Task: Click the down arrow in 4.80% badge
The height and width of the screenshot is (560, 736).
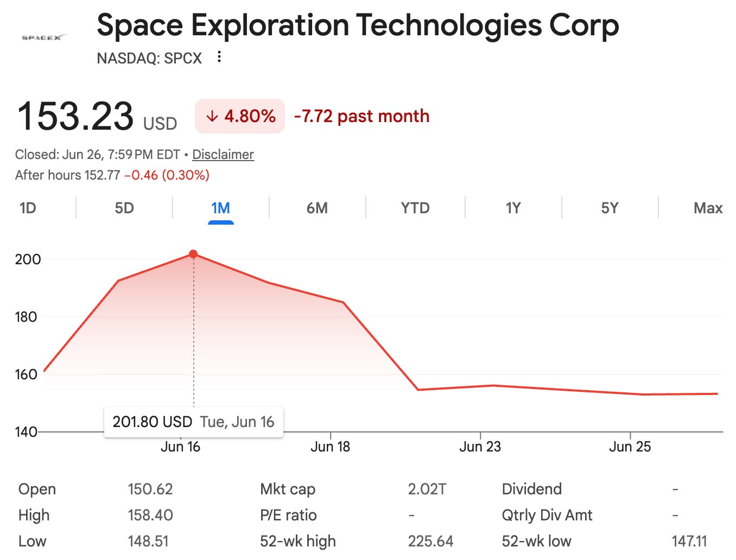Action: (x=212, y=116)
